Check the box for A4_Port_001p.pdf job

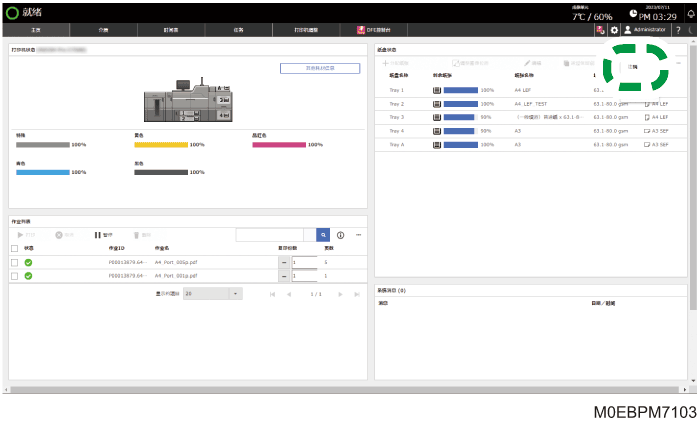coord(15,276)
